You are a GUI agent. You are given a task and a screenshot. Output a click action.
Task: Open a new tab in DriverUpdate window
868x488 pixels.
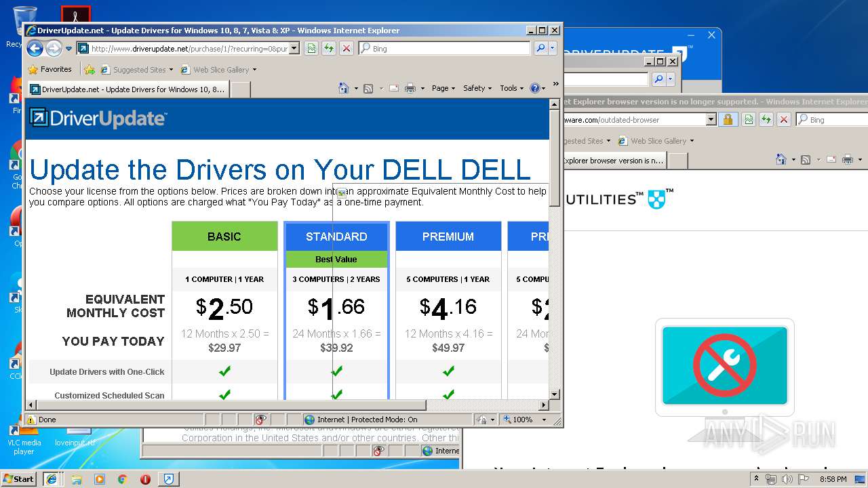tap(241, 89)
